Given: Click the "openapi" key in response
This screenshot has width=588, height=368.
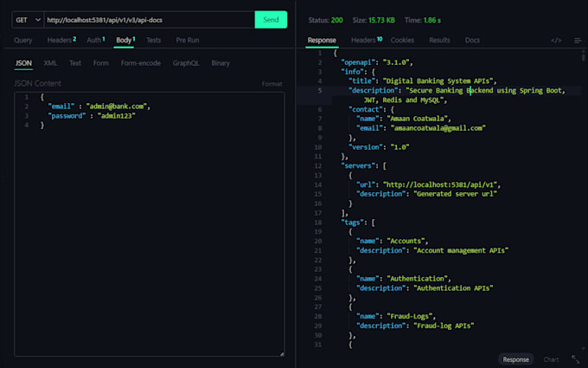Looking at the screenshot, I should pos(357,62).
